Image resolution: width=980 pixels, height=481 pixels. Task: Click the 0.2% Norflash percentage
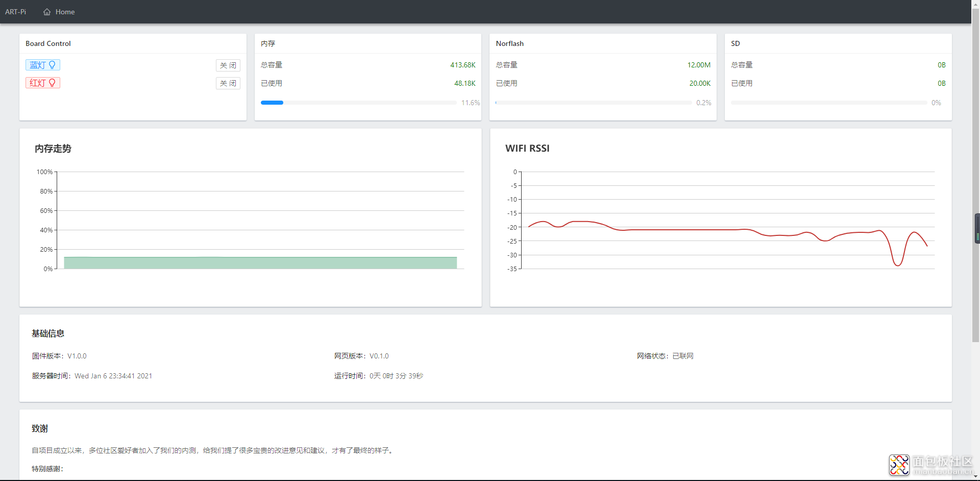[x=704, y=103]
